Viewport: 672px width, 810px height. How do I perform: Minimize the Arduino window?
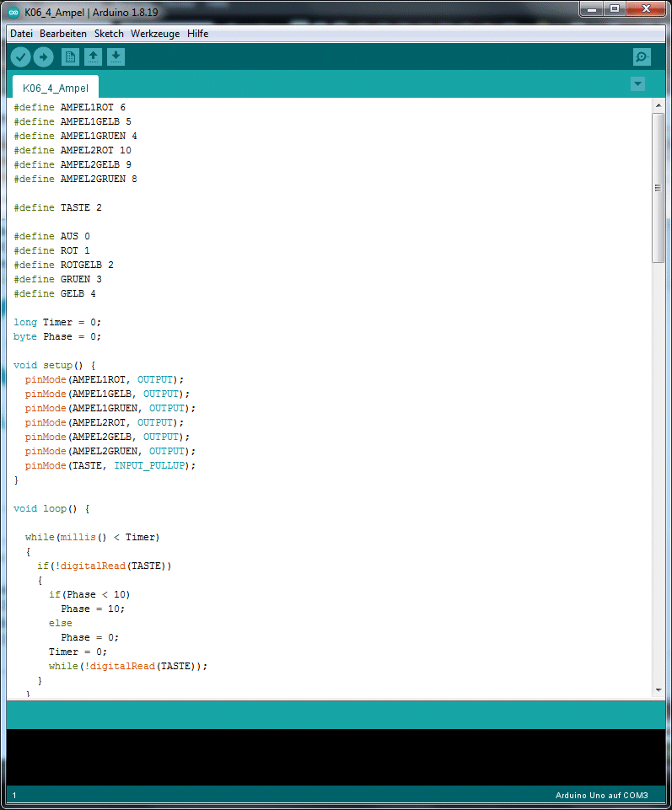pyautogui.click(x=593, y=8)
